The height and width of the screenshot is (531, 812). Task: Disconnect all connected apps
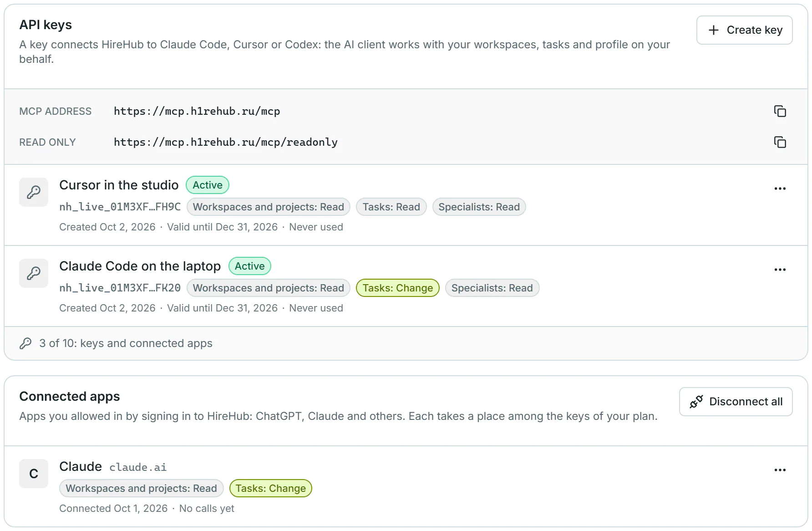[736, 402]
